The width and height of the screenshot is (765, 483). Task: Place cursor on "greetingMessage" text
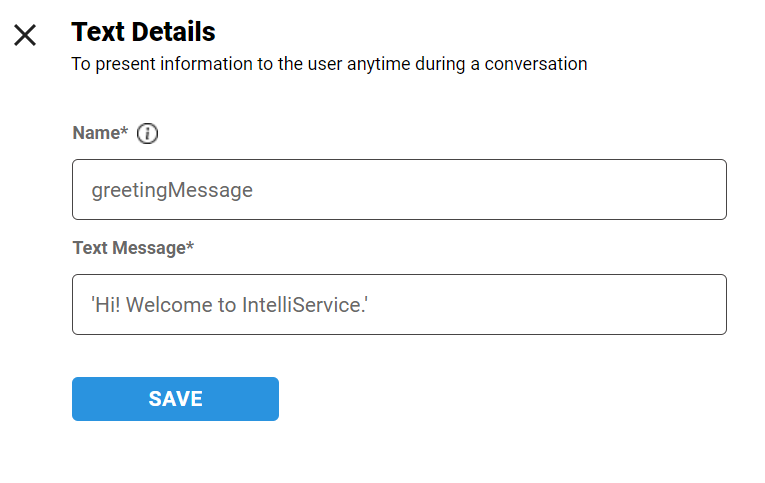(x=172, y=190)
